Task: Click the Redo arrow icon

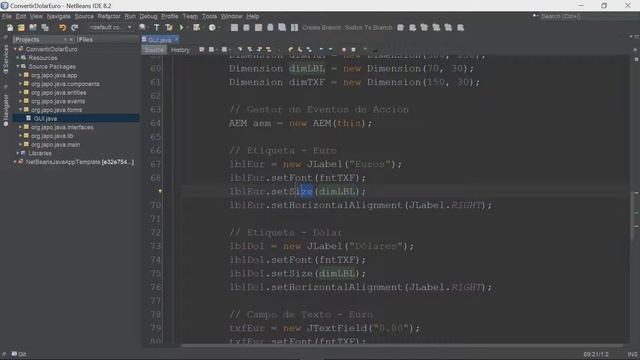Action: tap(75, 28)
